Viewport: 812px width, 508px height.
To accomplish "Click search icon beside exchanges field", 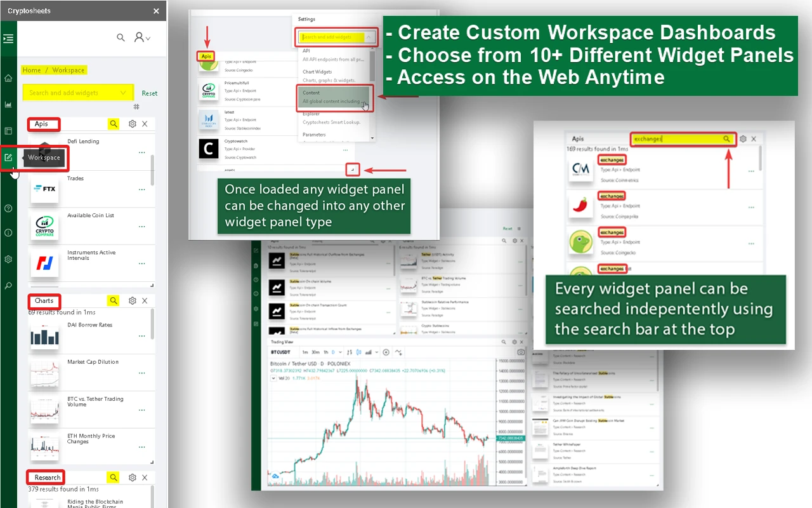I will coord(727,138).
